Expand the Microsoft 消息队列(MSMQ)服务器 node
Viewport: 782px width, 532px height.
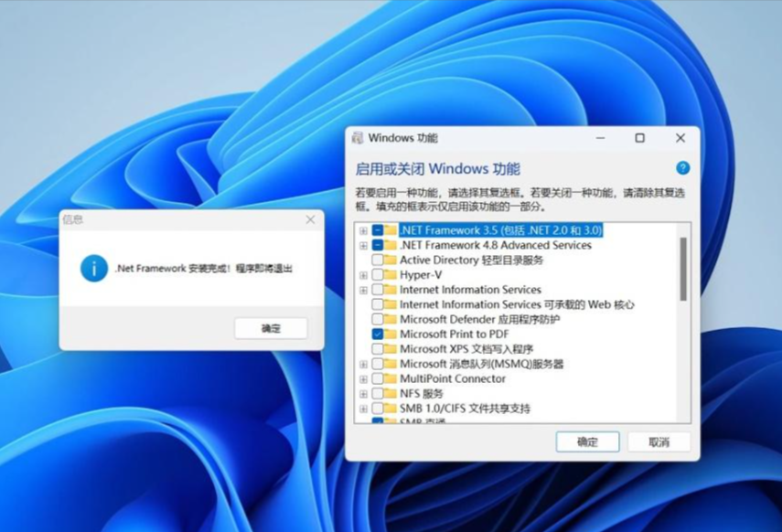(x=364, y=365)
